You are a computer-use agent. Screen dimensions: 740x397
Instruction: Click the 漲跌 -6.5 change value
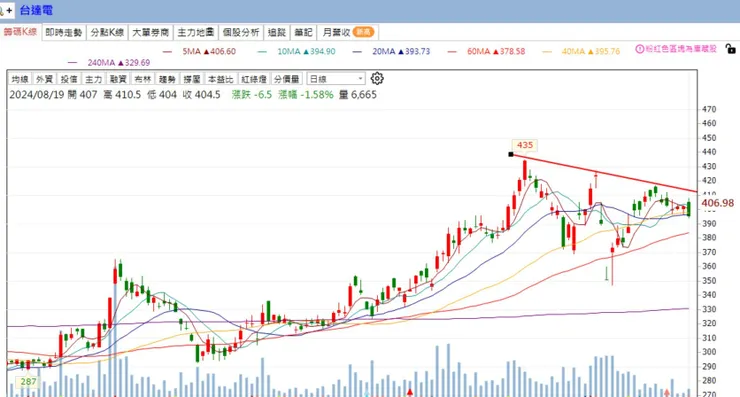click(252, 95)
